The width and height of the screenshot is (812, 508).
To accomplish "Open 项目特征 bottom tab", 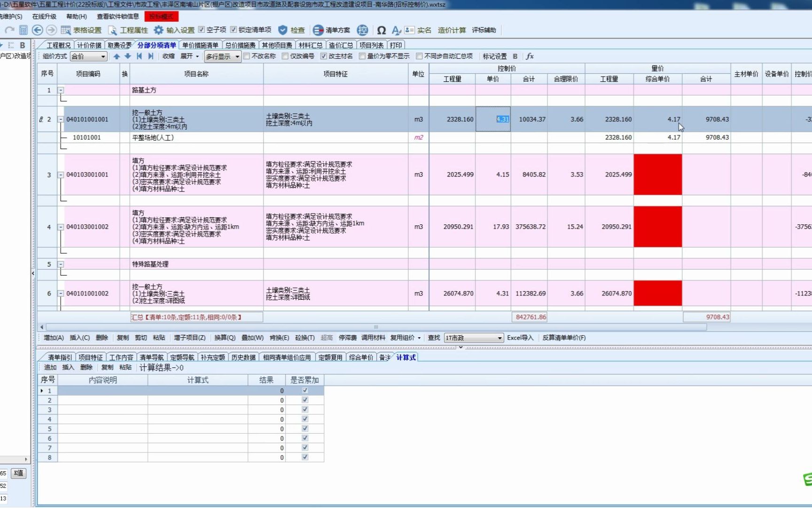I will [x=90, y=357].
